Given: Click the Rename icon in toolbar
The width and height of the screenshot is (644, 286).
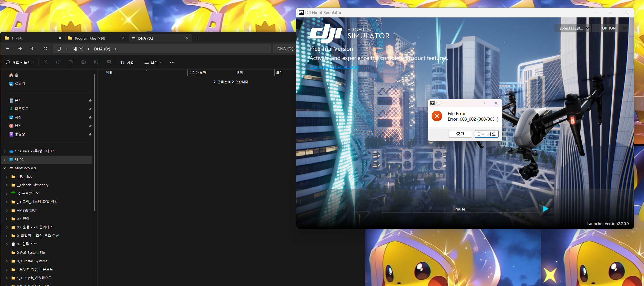Looking at the screenshot, I should (84, 62).
